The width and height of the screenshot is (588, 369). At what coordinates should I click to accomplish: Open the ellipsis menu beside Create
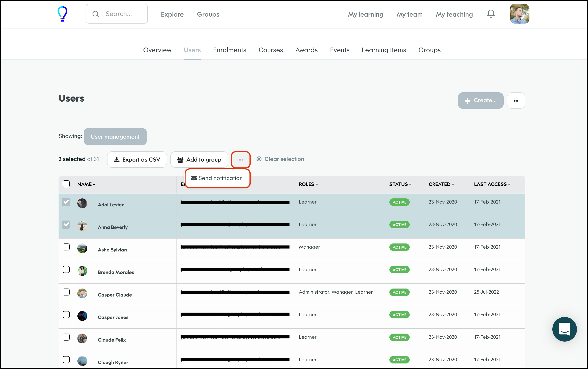click(x=516, y=101)
